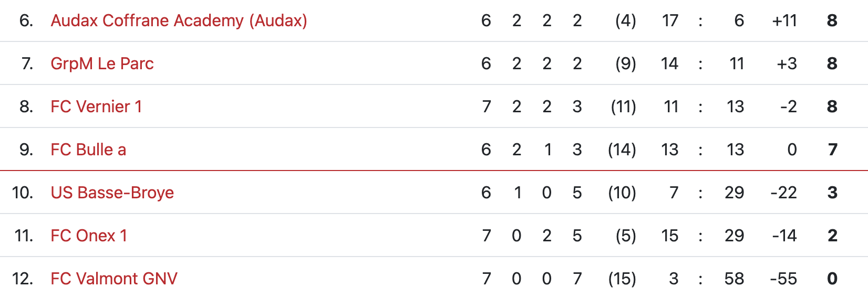Click rank number 12 beside FC Valmont GNV
The image size is (868, 298).
23,279
